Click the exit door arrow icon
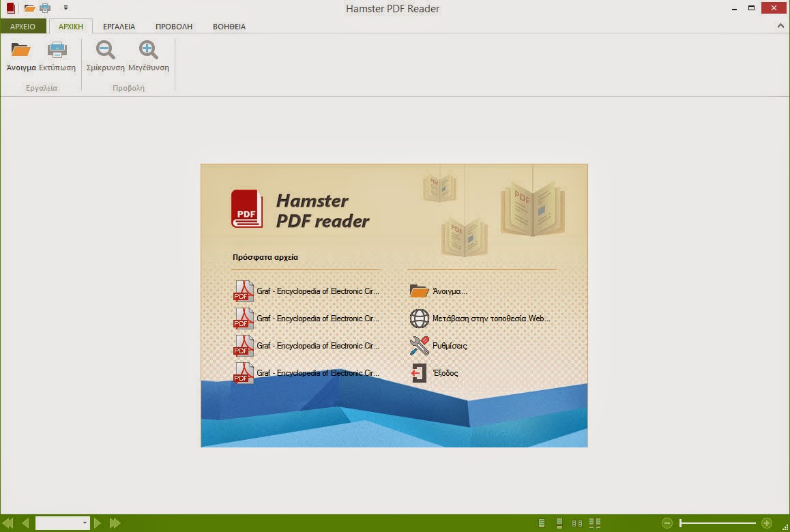The image size is (790, 532). 419,373
